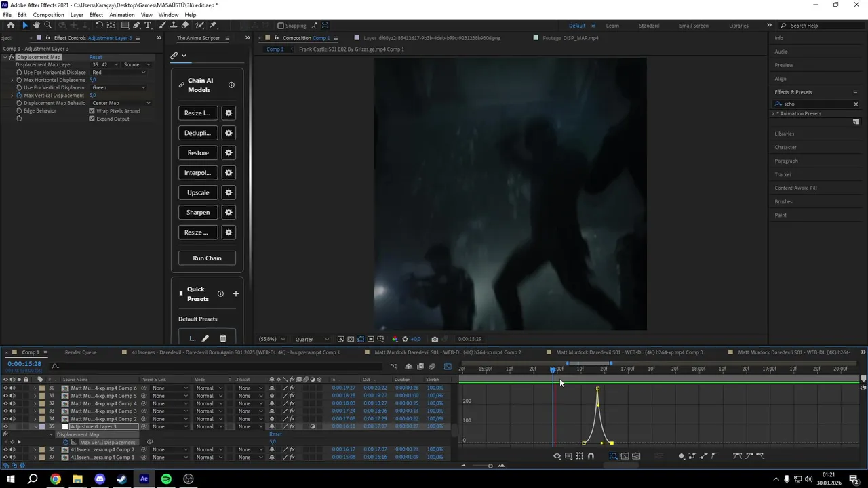Screen dimensions: 868x488
Task: Select the Roto Brush tool
Action: pyautogui.click(x=200, y=26)
